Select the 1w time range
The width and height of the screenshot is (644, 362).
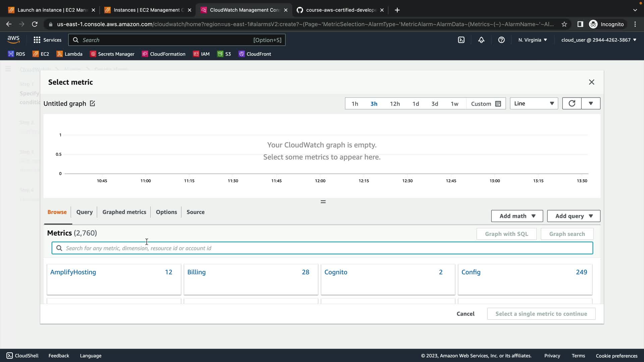click(454, 104)
